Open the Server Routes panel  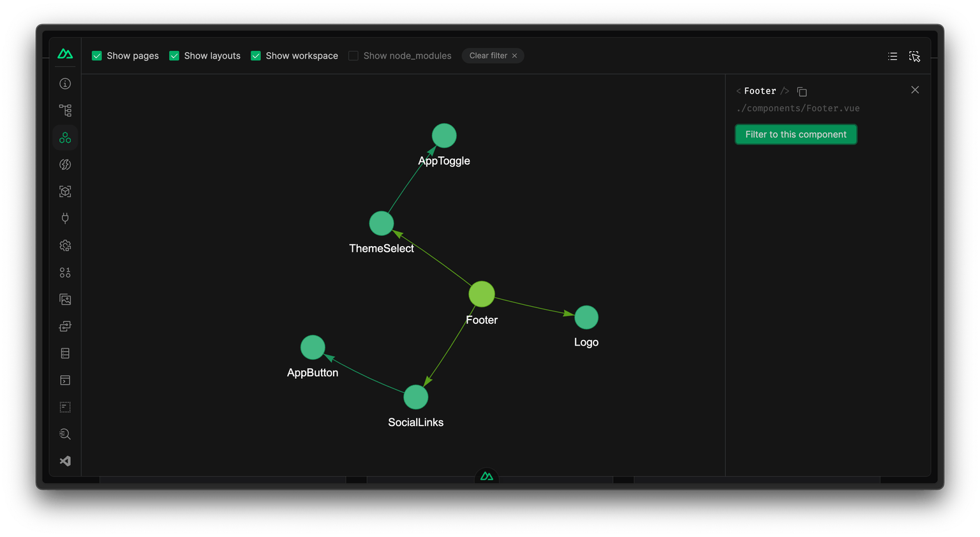coord(64,326)
